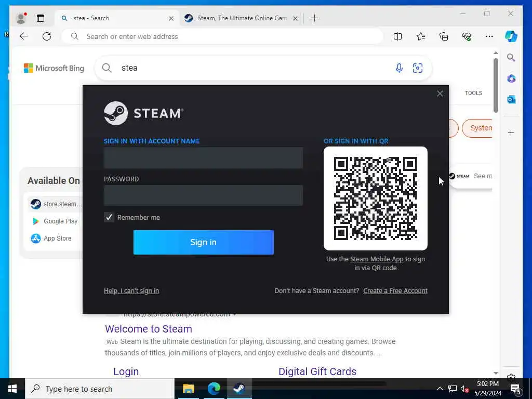This screenshot has width=532, height=399.
Task: Click the Steam sign-in QR code
Action: pos(375,198)
